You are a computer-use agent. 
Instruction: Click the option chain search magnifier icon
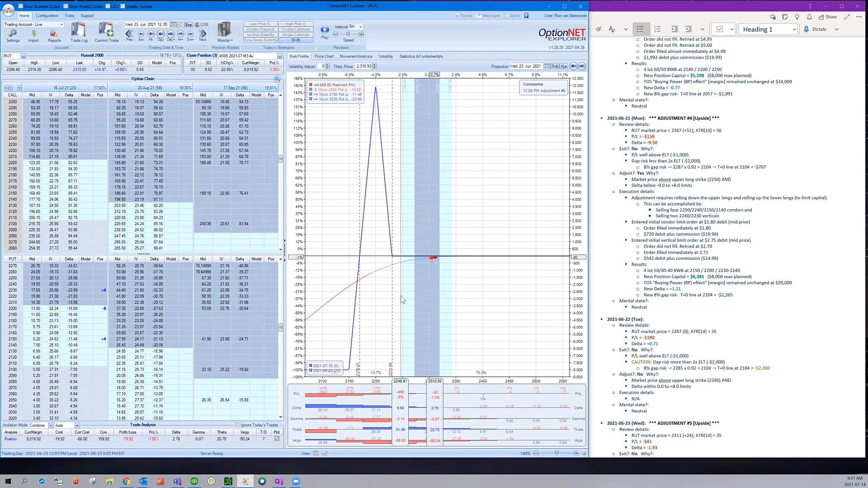click(x=277, y=79)
